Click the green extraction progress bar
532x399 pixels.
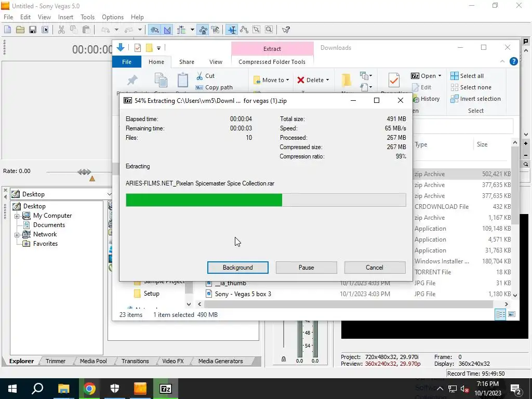[x=204, y=200]
